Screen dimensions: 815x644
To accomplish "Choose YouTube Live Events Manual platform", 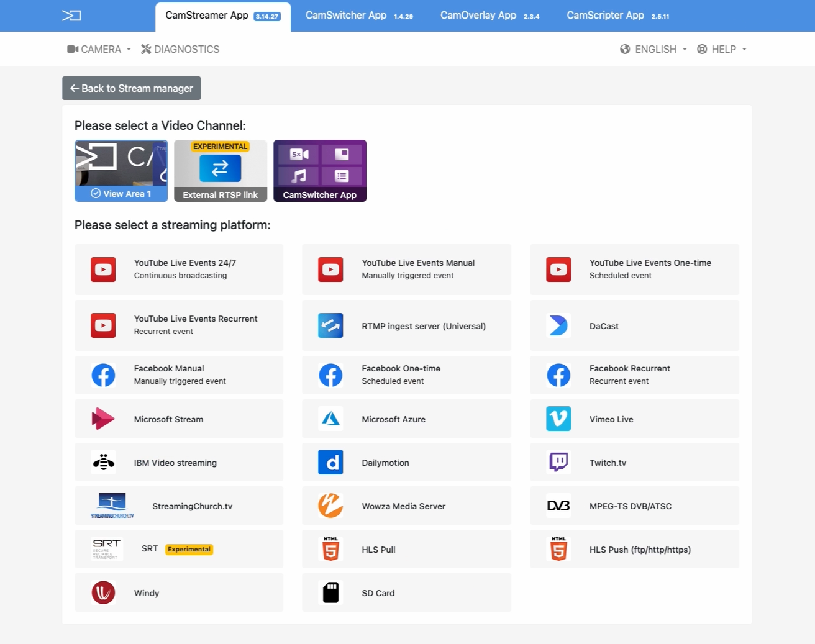I will (406, 270).
